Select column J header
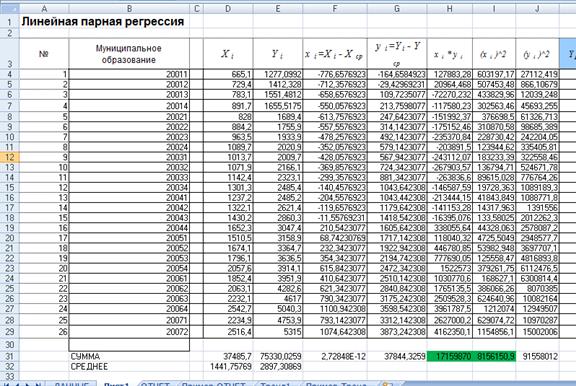Viewport: 576px width, 386px height. 537,9
